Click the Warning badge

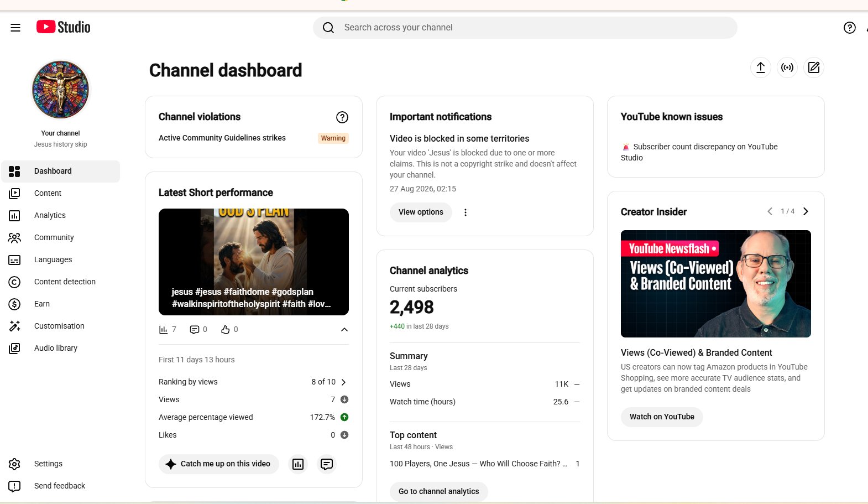coord(333,138)
